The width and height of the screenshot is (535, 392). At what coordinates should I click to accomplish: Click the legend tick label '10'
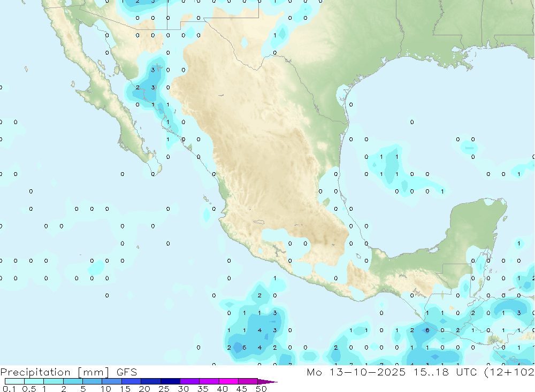click(106, 389)
